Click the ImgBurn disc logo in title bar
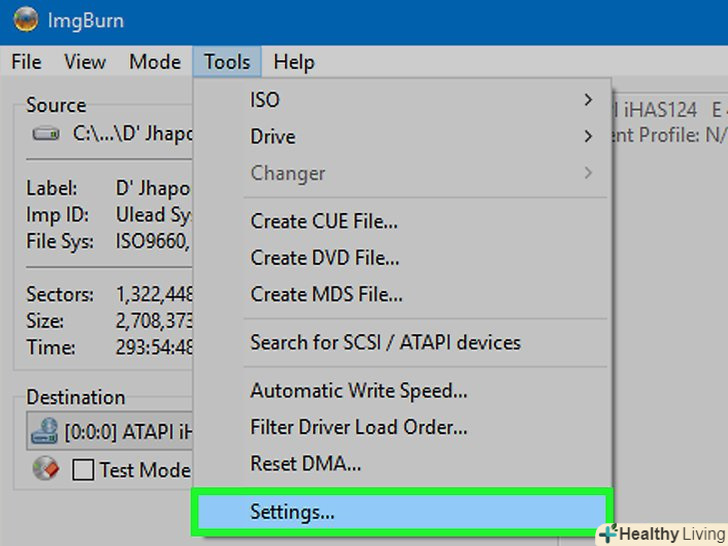This screenshot has height=546, width=728. point(26,20)
